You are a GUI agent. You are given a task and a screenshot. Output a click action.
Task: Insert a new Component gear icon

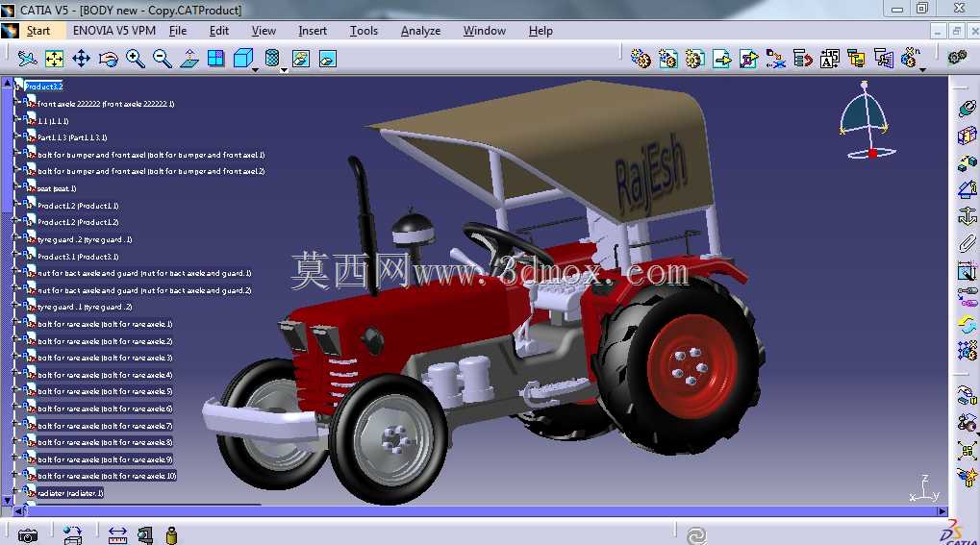coord(641,59)
